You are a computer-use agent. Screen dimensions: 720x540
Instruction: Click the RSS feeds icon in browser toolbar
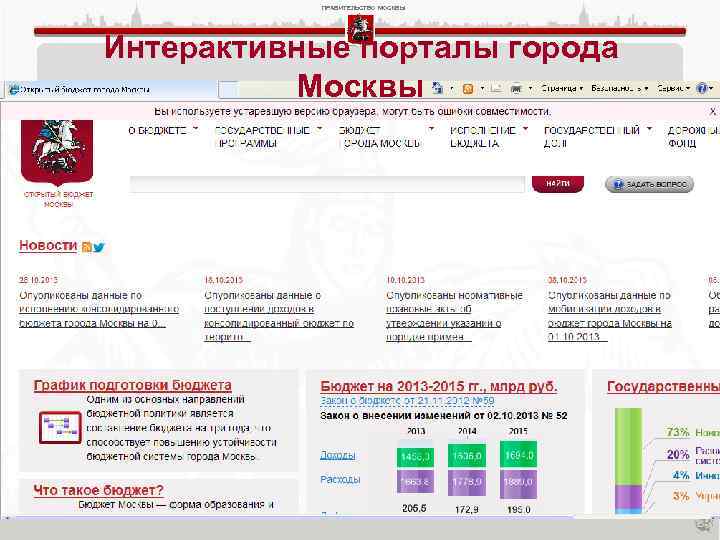(468, 88)
